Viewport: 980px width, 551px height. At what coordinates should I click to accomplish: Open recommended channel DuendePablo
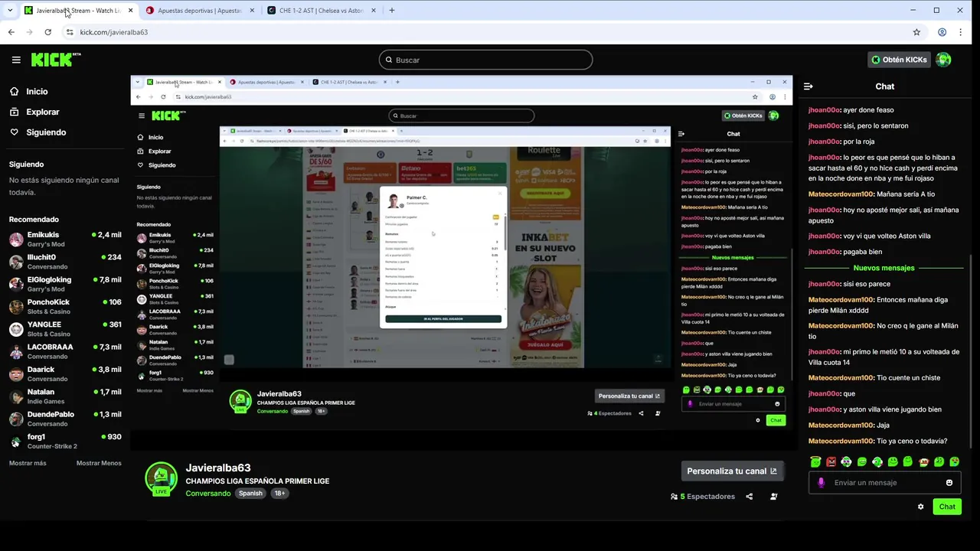(x=65, y=419)
